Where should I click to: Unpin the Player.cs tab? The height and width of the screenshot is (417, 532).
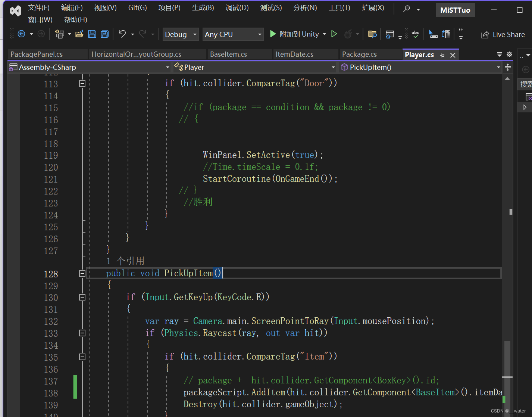click(442, 55)
